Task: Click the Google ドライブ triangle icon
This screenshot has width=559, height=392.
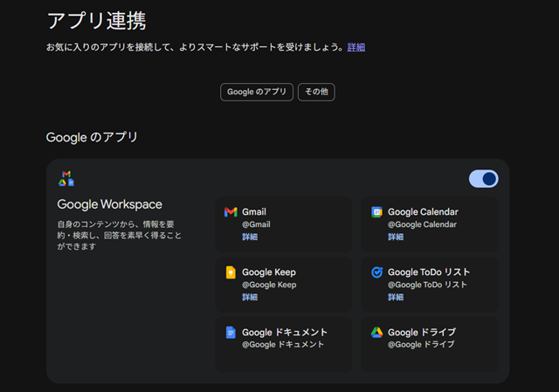Action: click(x=376, y=333)
